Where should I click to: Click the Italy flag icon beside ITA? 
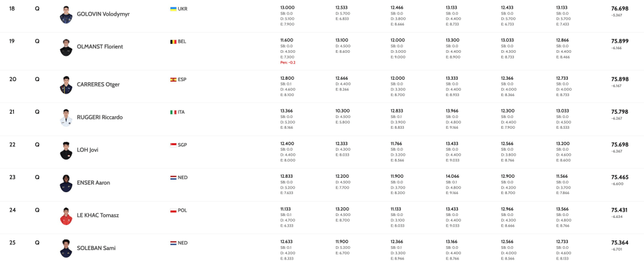(173, 112)
